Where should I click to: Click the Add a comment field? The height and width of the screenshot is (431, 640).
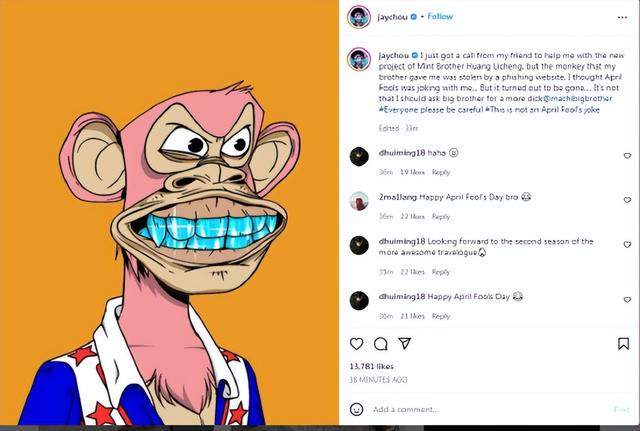(480, 409)
